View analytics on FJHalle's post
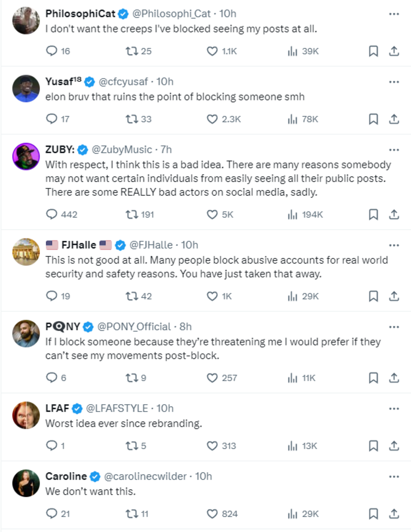 point(292,296)
